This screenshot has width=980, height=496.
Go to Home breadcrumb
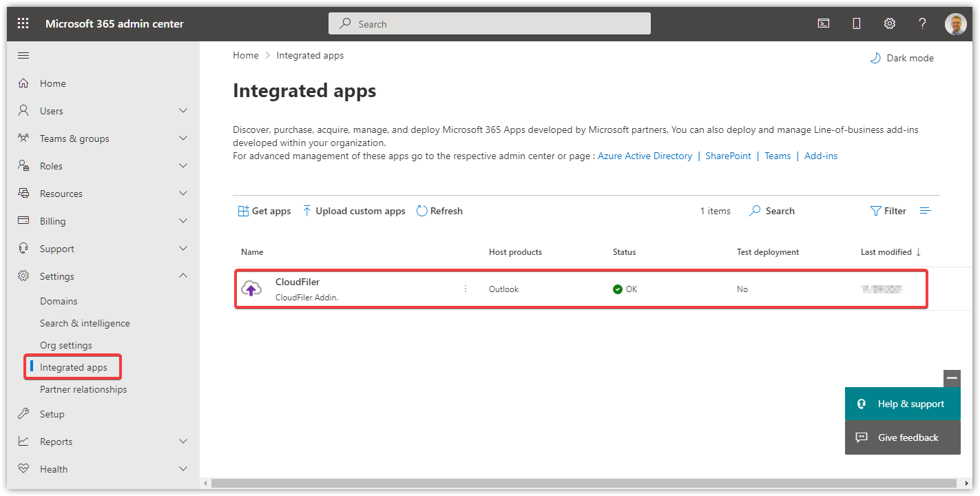[x=245, y=55]
